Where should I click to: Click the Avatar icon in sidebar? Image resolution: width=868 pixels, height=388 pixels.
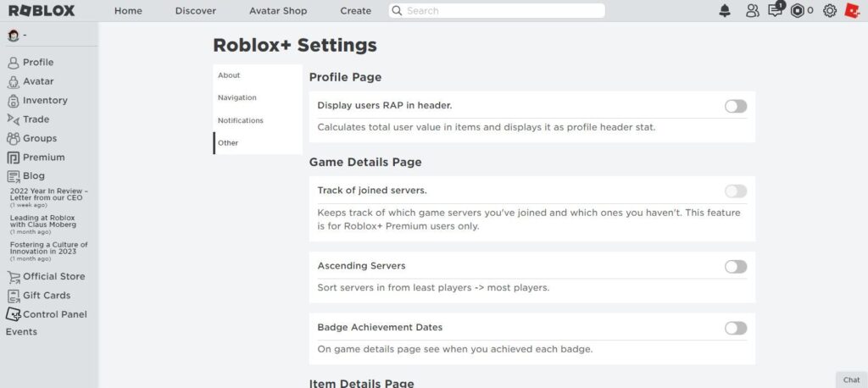[14, 82]
